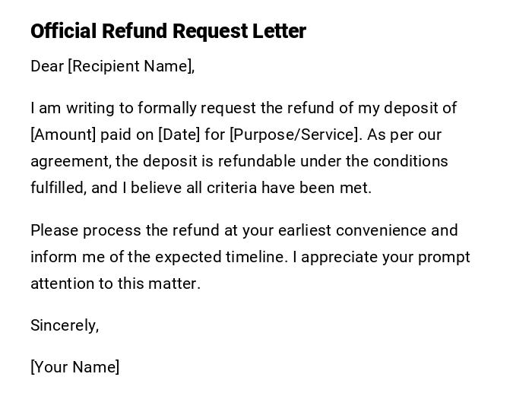Image resolution: width=532 pixels, height=415 pixels.
Task: Click the word Sincerely
Action: pyautogui.click(x=63, y=325)
